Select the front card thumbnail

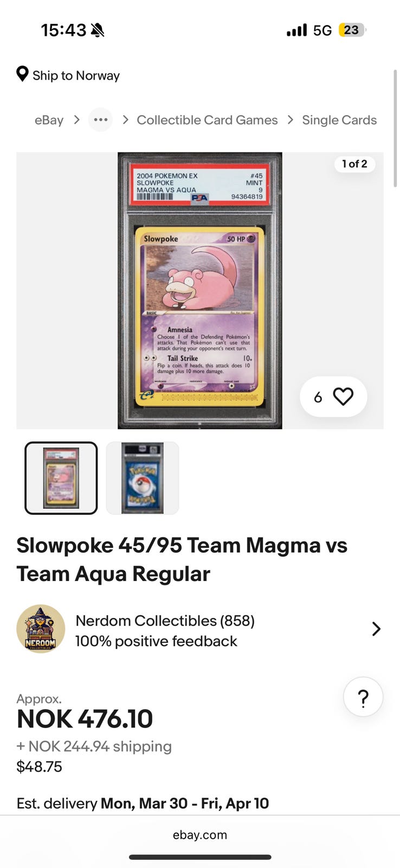pyautogui.click(x=61, y=478)
